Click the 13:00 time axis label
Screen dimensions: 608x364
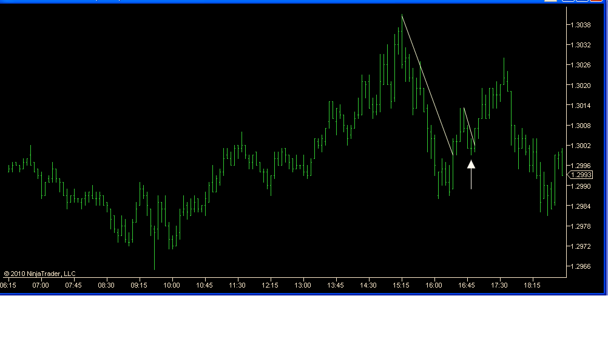pos(302,285)
